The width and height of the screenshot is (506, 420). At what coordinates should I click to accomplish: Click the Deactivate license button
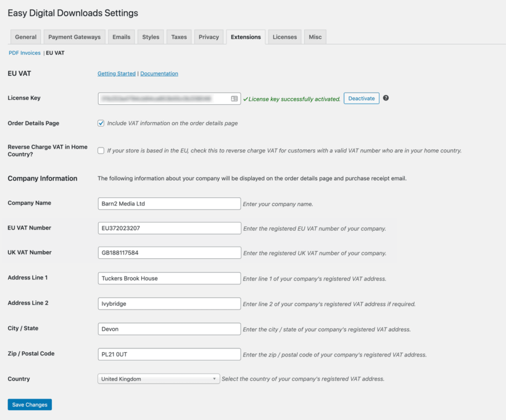(361, 98)
